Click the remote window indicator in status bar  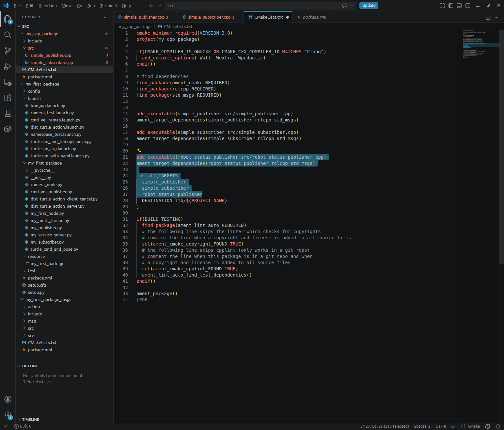click(6, 426)
